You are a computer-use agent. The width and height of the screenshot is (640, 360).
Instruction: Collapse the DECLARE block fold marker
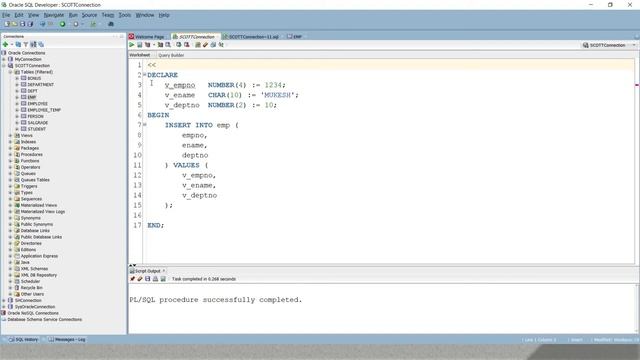point(144,75)
